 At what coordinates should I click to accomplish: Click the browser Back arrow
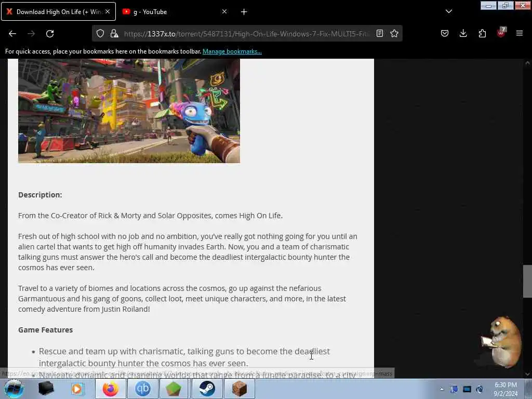(12, 34)
